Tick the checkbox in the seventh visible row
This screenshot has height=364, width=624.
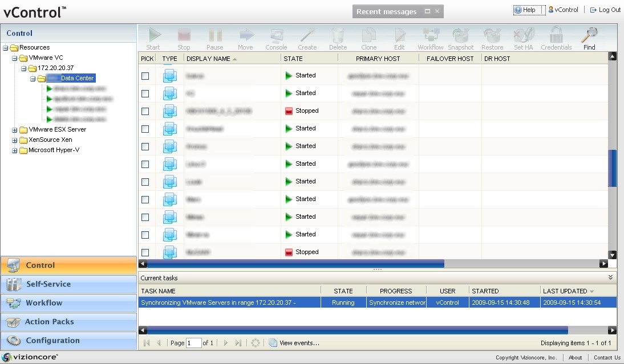click(145, 182)
